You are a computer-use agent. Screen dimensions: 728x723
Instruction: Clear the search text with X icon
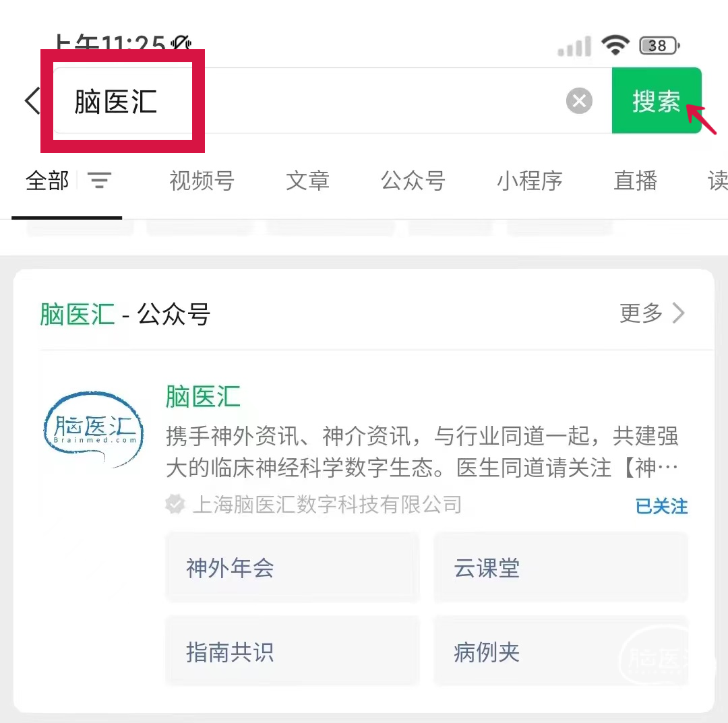(578, 102)
